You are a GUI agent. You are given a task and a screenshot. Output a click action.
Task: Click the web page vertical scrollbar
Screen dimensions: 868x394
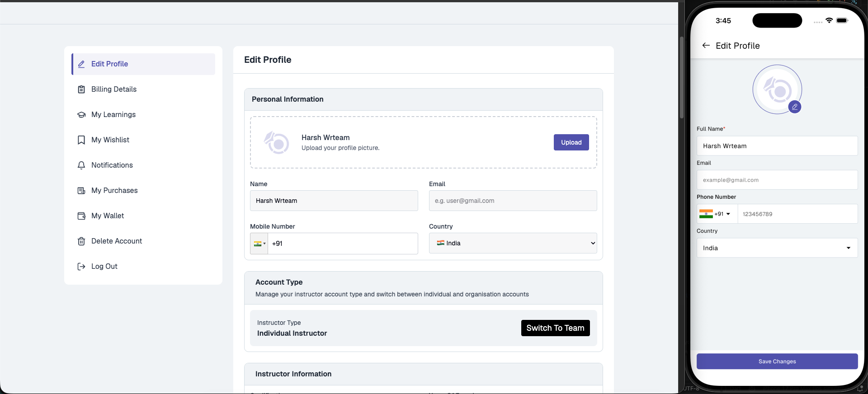pyautogui.click(x=681, y=77)
